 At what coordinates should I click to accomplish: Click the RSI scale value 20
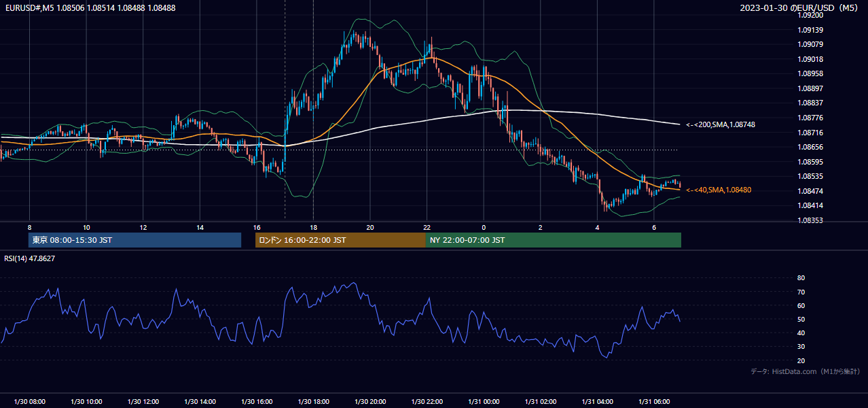pos(801,360)
